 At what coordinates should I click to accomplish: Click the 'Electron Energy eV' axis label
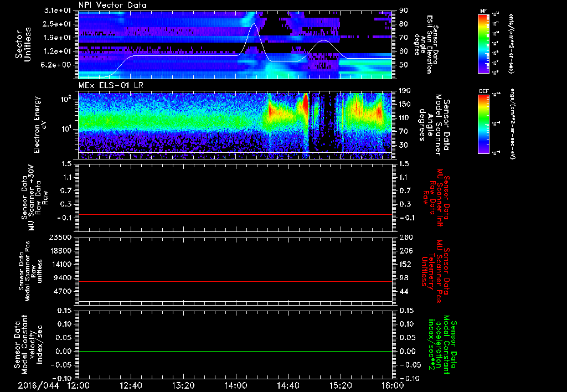tap(41, 125)
